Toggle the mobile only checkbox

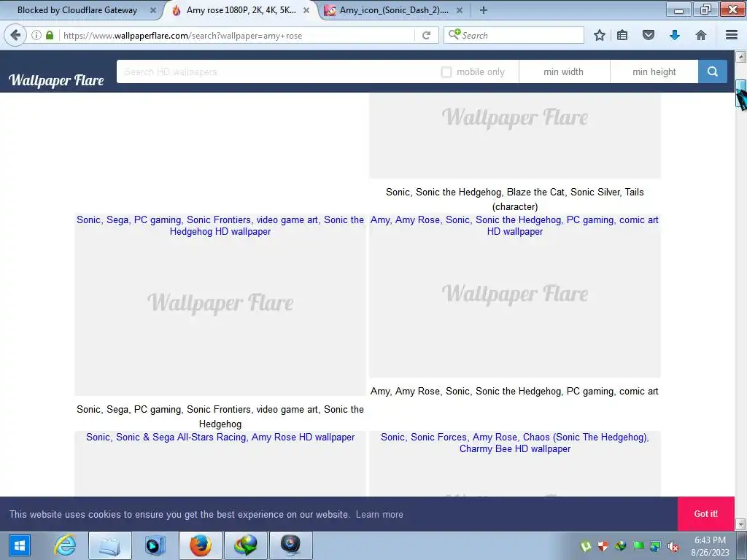(x=446, y=72)
